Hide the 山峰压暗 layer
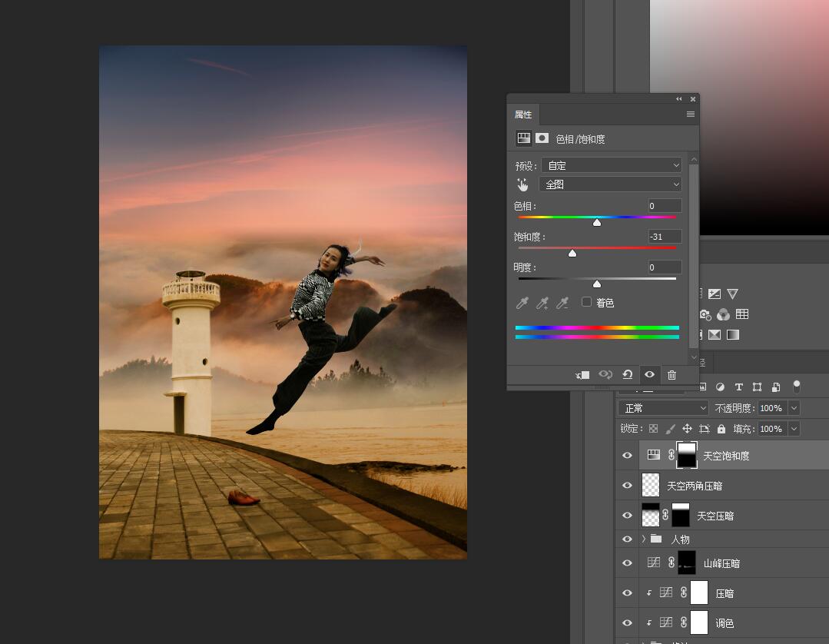Screen dimensions: 829x644 [x=627, y=563]
